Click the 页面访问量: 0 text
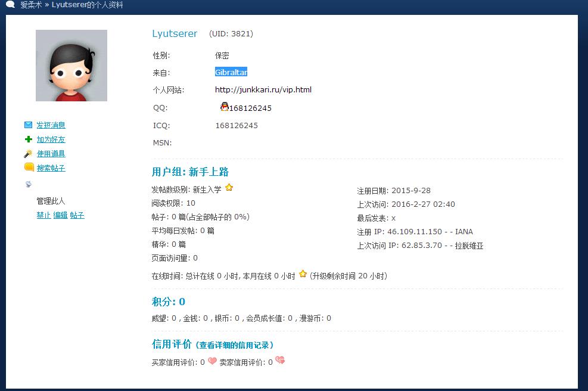 [x=175, y=258]
